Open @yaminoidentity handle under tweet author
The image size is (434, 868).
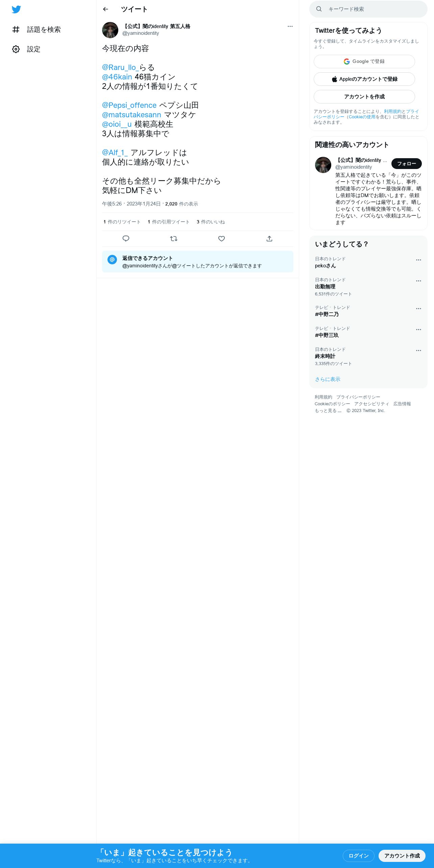tap(141, 33)
